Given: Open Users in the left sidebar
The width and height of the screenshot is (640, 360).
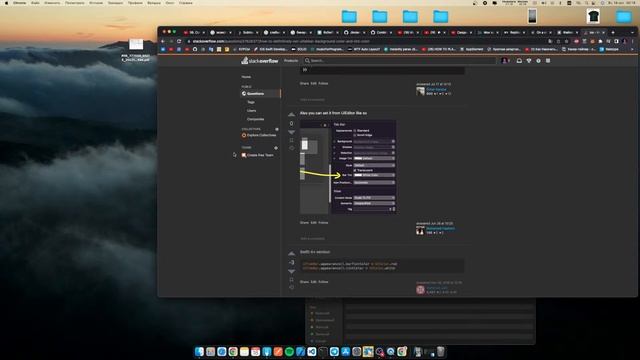Looking at the screenshot, I should pos(251,111).
